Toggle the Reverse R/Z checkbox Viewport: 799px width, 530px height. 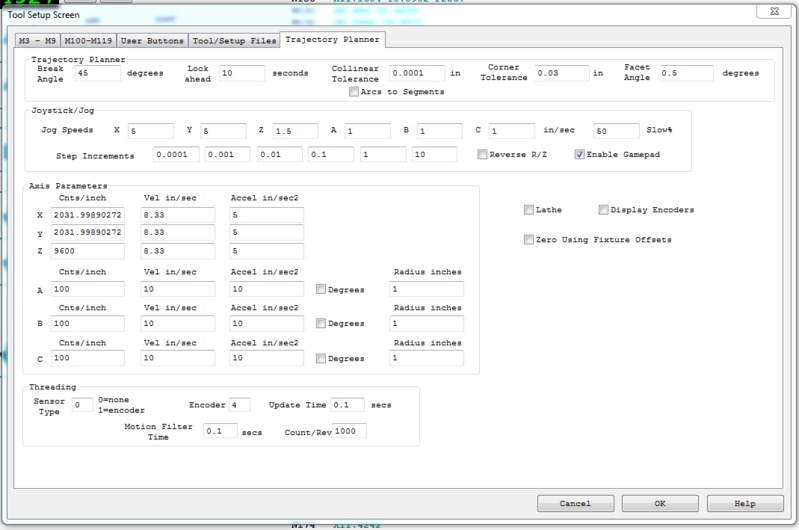[482, 155]
